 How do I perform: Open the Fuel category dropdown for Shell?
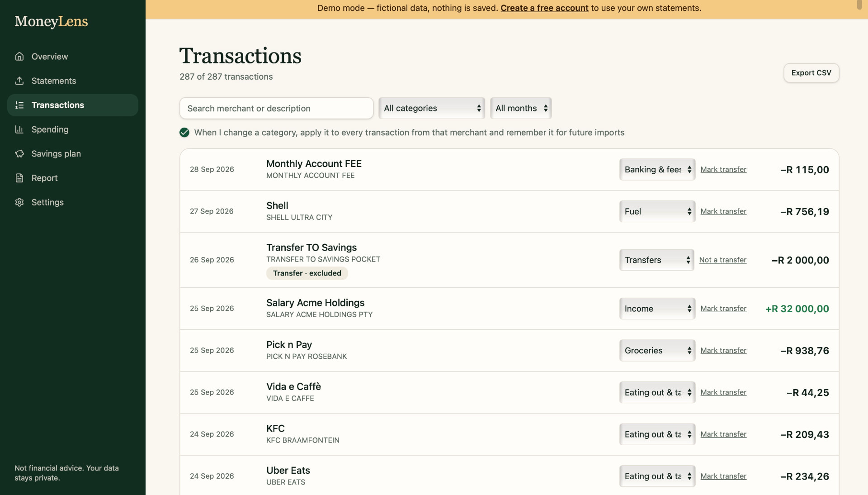[657, 211]
